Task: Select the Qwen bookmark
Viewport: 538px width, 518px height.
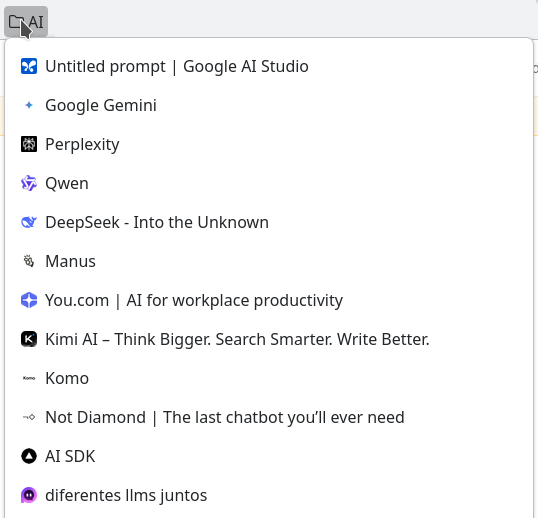Action: coord(269,183)
